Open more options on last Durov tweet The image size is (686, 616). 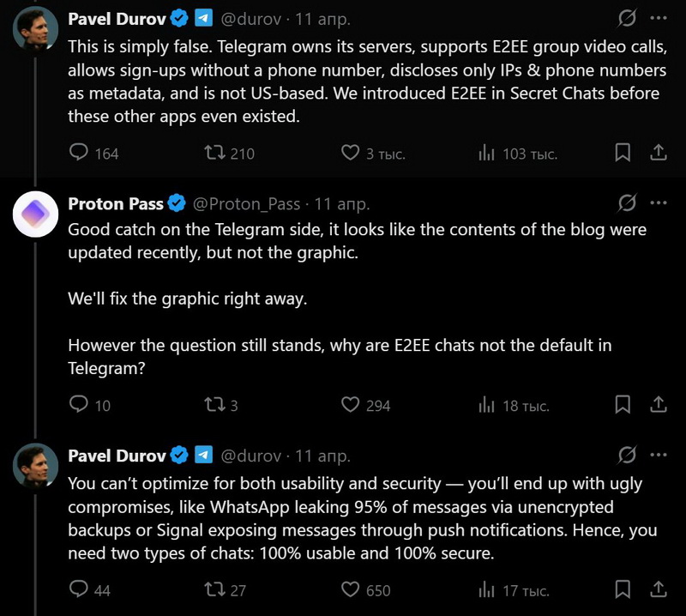pos(659,455)
